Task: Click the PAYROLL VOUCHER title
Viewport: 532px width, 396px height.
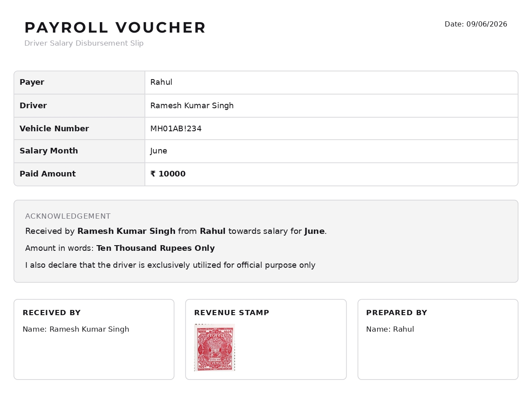Action: coord(115,28)
